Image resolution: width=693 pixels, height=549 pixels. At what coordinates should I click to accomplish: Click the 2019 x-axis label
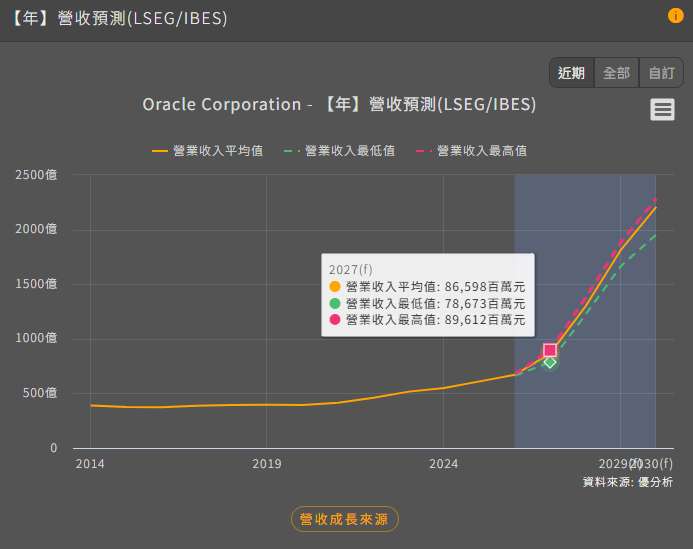(267, 464)
